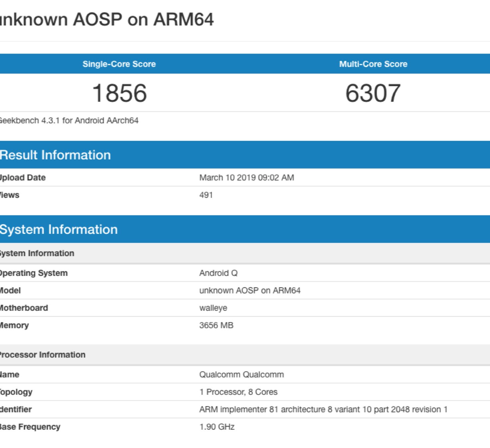Click the upload date value March 10 2019
Image resolution: width=490 pixels, height=448 pixels.
246,178
